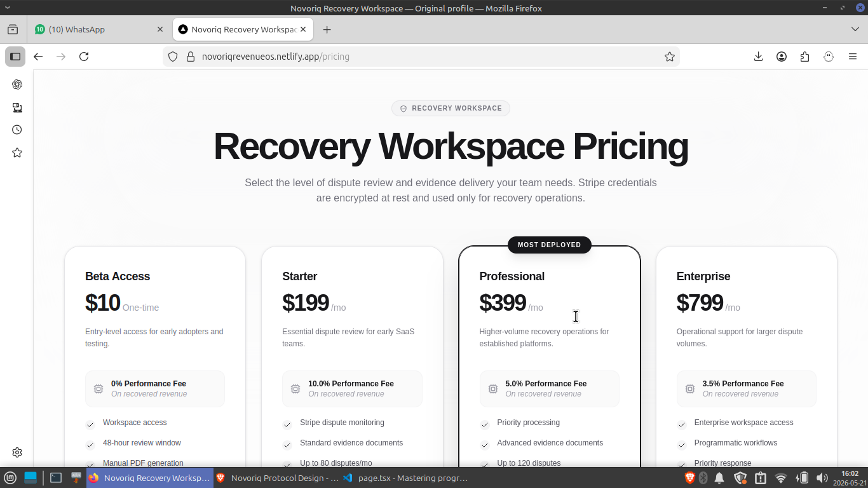The width and height of the screenshot is (868, 488).
Task: Click $199 price text
Action: (306, 303)
